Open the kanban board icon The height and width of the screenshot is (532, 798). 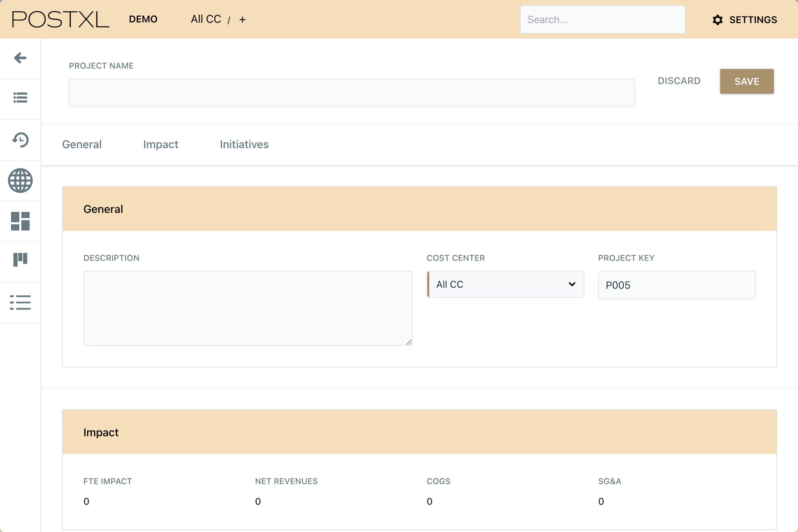(20, 260)
